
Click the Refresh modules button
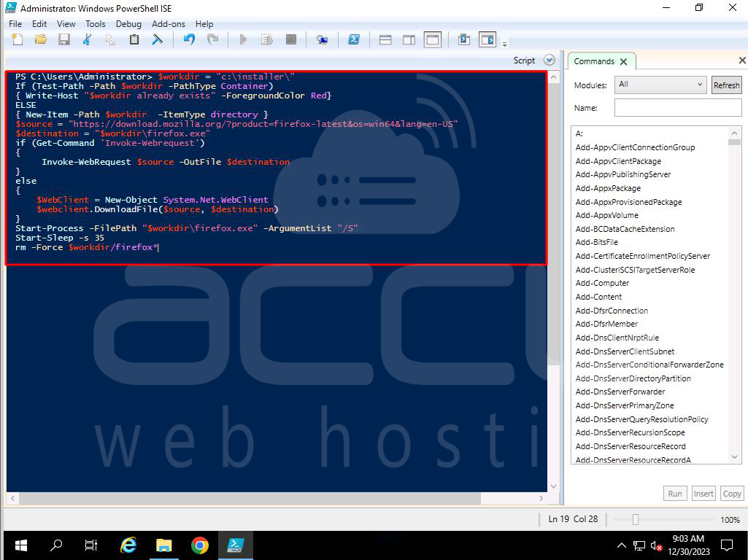tap(727, 85)
